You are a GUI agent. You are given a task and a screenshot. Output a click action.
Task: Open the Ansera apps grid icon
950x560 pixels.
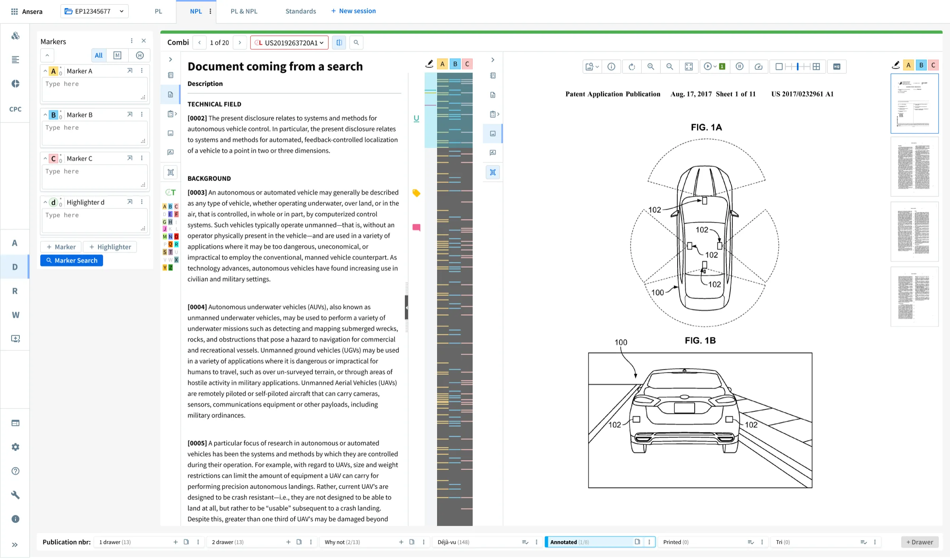pyautogui.click(x=14, y=11)
